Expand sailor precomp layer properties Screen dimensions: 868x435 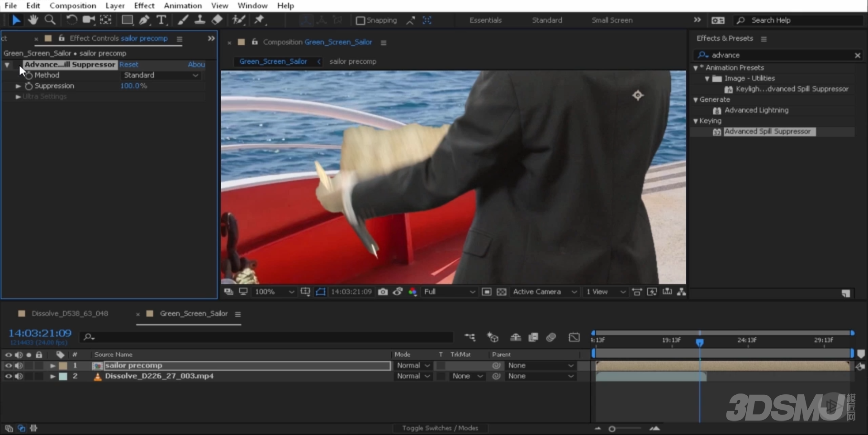pos(52,365)
